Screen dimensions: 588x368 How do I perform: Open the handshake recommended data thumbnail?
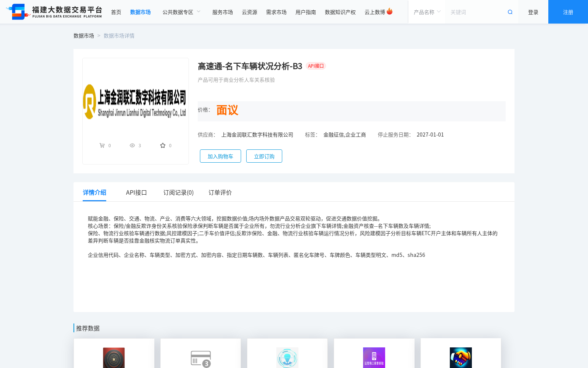coord(461,357)
